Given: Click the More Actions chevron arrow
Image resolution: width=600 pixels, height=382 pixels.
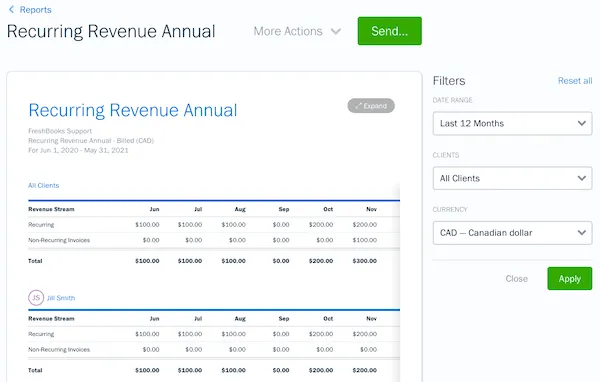Looking at the screenshot, I should (336, 31).
